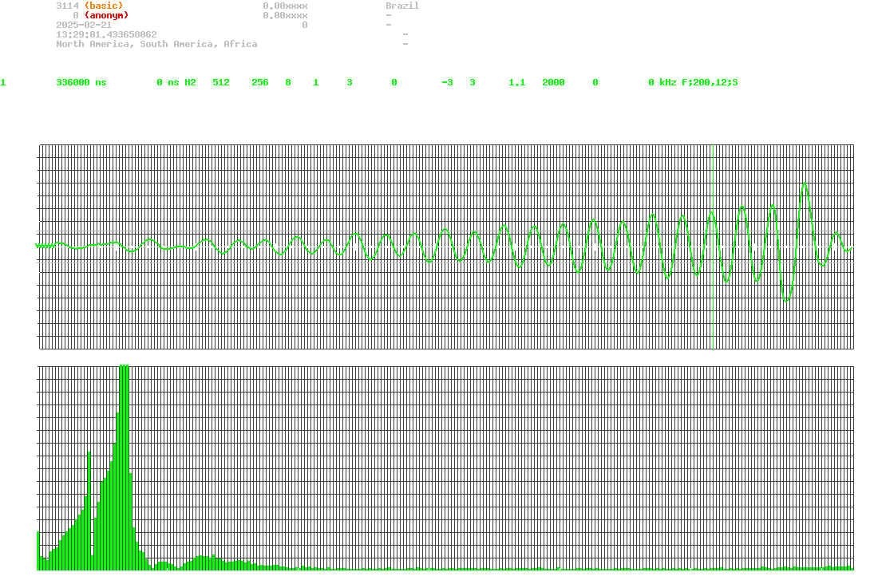Select the red (anonym) label
Screen dimensions: 874x588
[x=106, y=16]
